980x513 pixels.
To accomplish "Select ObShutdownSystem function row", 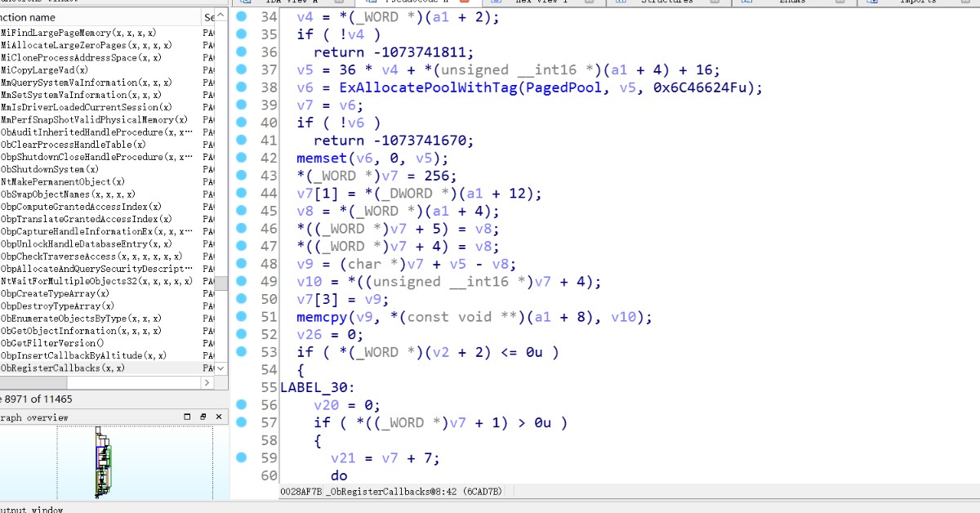I will 108,169.
